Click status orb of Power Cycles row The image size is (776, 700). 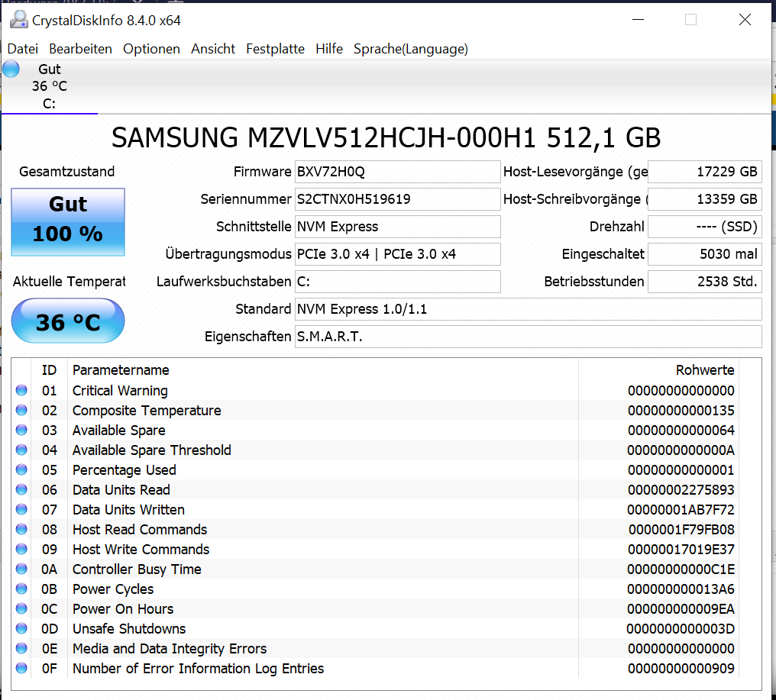[21, 589]
